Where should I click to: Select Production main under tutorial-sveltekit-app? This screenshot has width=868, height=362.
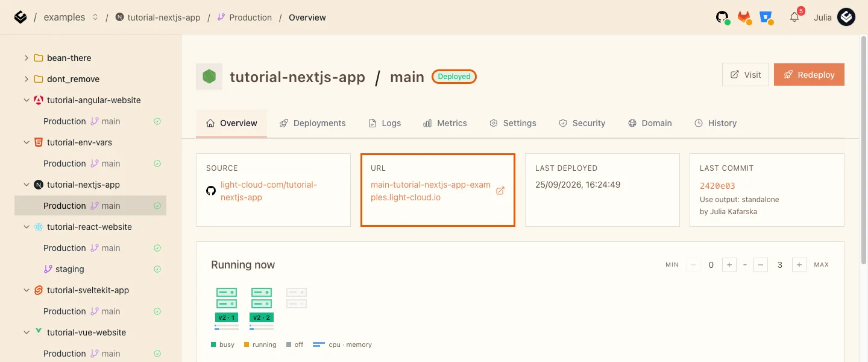[90, 311]
